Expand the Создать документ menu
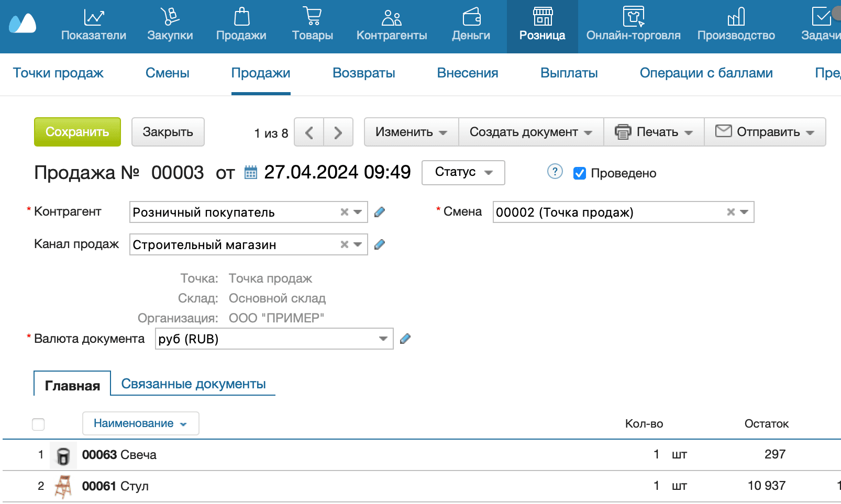This screenshot has width=841, height=504. pos(530,132)
